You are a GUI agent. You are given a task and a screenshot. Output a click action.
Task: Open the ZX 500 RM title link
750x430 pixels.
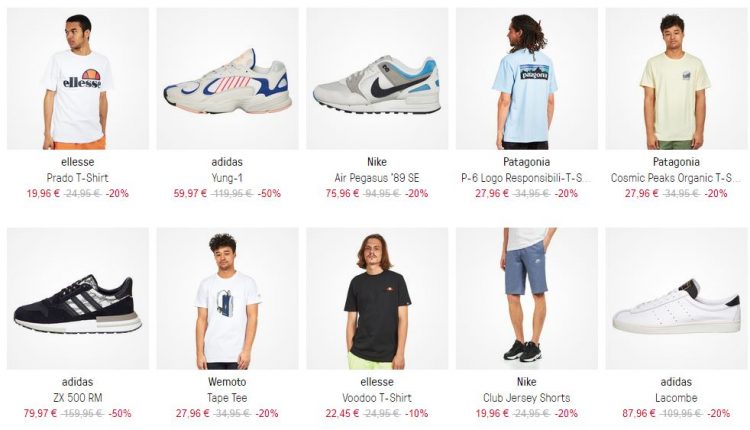[x=77, y=398]
